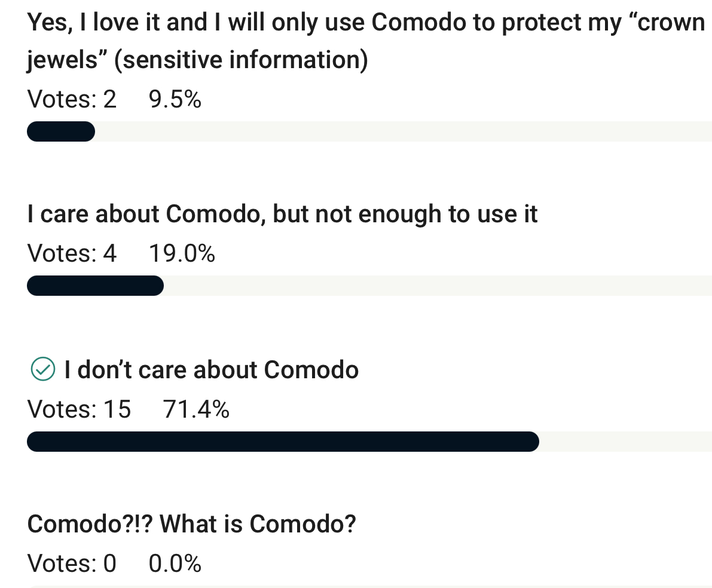Select "I care about Comodo, but not enough" option
The height and width of the screenshot is (588, 712).
(x=282, y=214)
